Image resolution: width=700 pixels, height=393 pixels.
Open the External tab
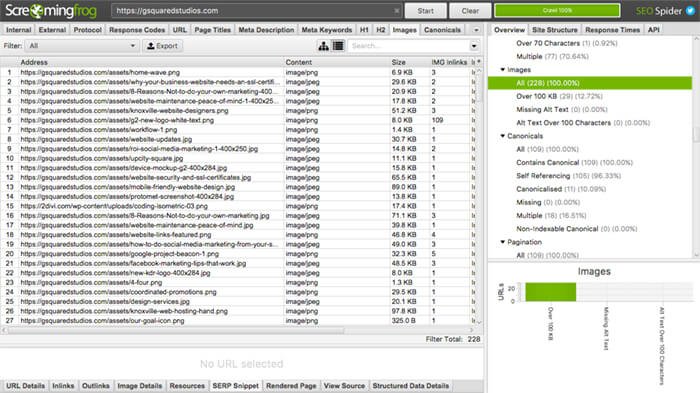(x=52, y=30)
